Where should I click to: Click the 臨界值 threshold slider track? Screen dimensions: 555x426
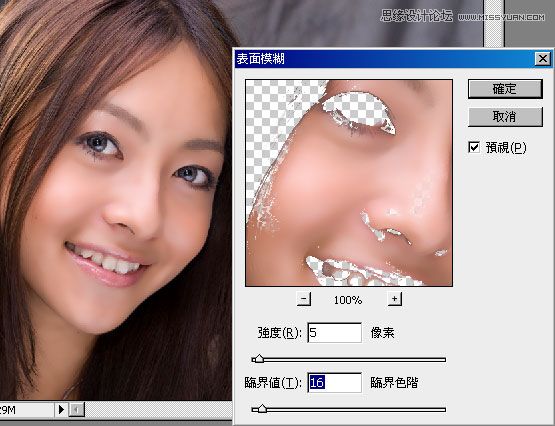[x=349, y=410]
